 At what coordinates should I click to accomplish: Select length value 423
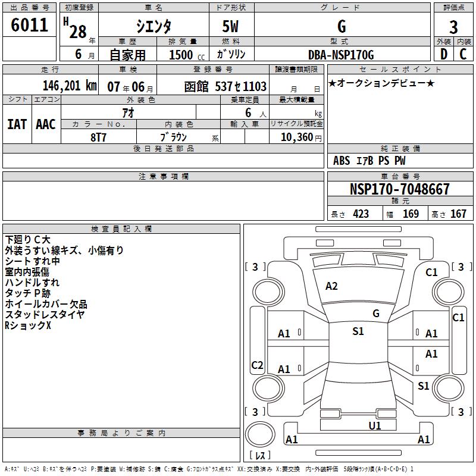coord(361,214)
